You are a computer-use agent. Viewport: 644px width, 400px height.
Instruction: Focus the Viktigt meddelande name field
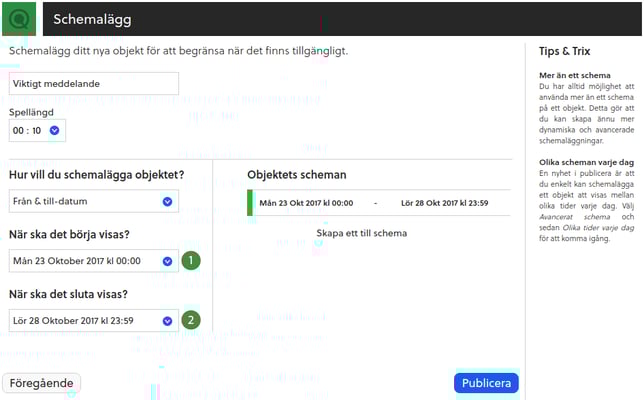(x=93, y=85)
